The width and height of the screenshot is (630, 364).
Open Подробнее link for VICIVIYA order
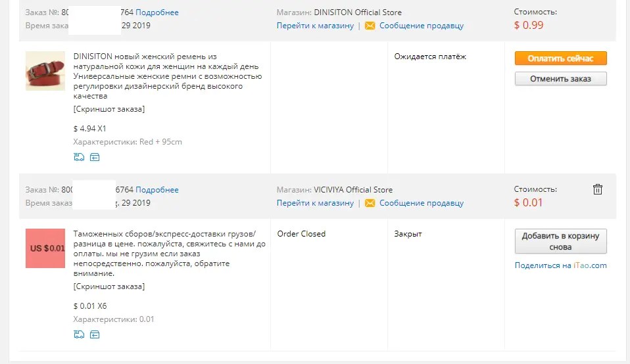click(x=157, y=190)
